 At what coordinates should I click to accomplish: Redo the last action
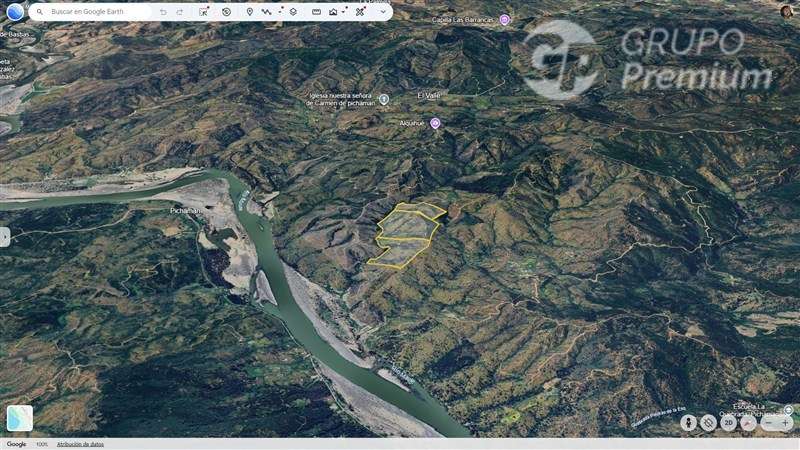click(x=180, y=12)
